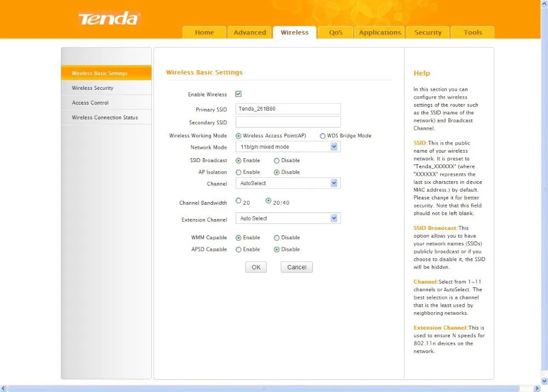The width and height of the screenshot is (548, 392).
Task: Select the Wireless tab
Action: tap(295, 32)
